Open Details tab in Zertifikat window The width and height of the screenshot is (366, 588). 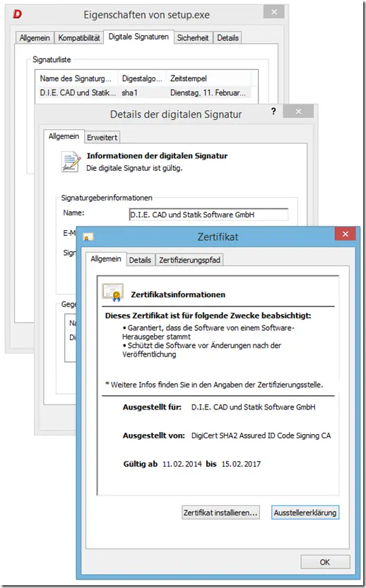(x=140, y=260)
